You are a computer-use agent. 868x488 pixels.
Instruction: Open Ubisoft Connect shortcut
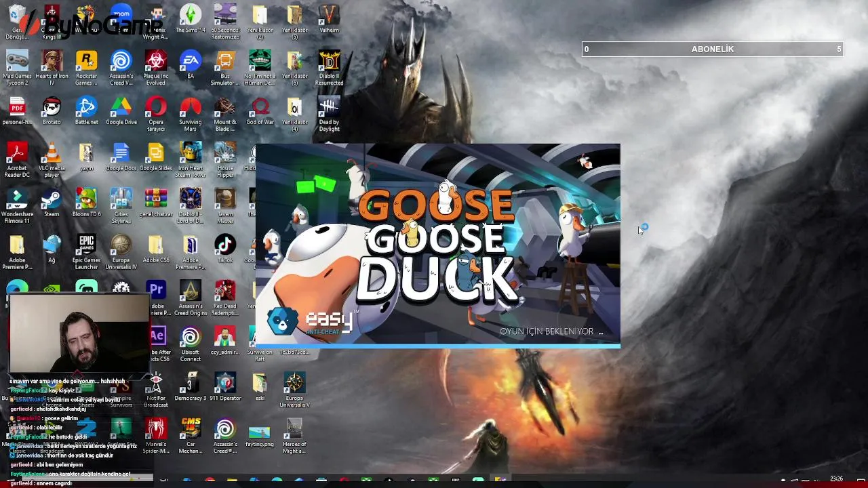(x=191, y=344)
